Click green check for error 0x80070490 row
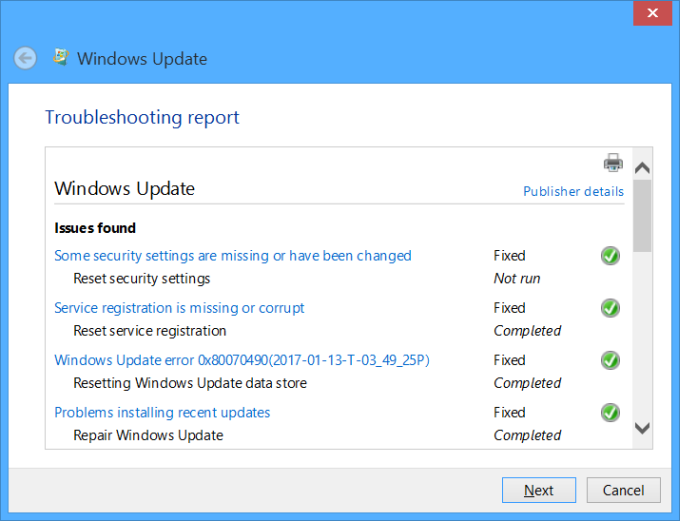This screenshot has height=521, width=680. [x=610, y=360]
